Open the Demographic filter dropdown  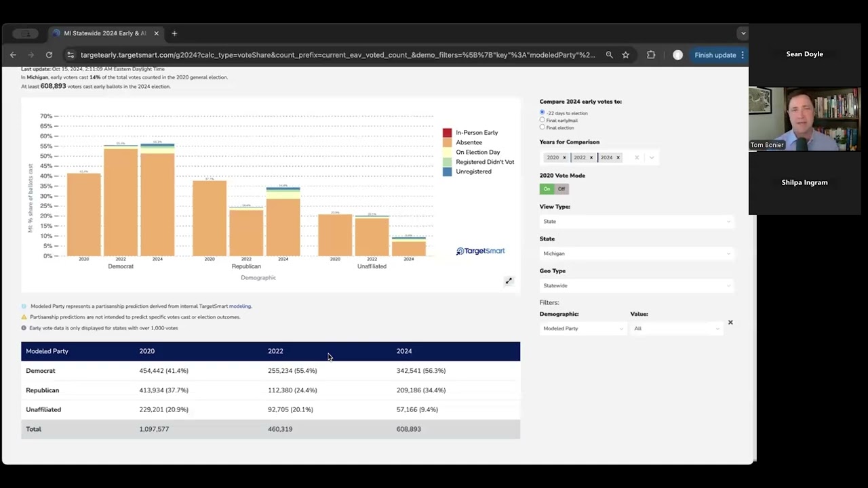coord(583,329)
